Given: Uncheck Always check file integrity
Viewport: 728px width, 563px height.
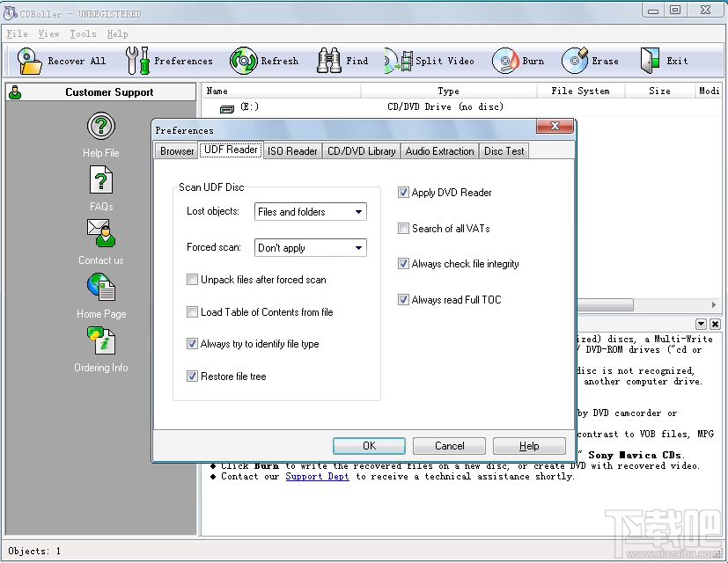Looking at the screenshot, I should [403, 264].
